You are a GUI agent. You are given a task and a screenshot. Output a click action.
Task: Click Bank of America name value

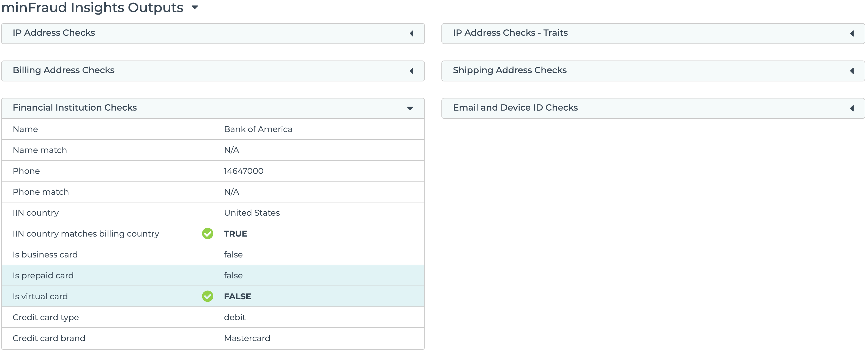coord(258,129)
